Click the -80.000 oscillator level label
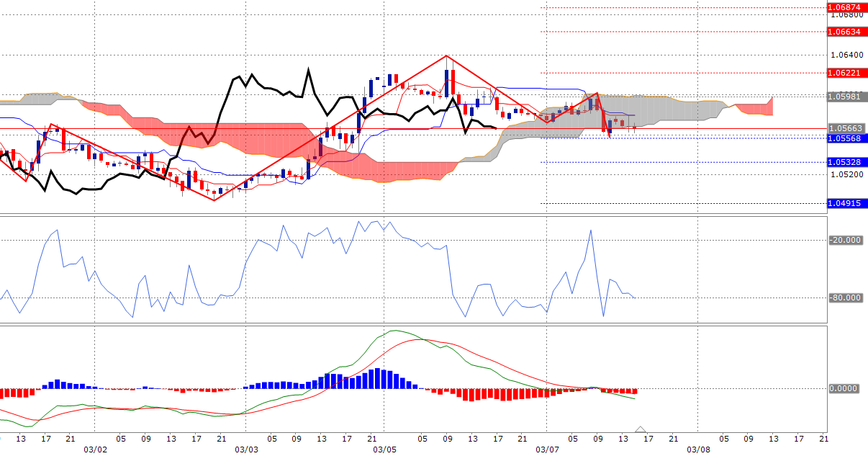Image resolution: width=868 pixels, height=456 pixels. 845,298
